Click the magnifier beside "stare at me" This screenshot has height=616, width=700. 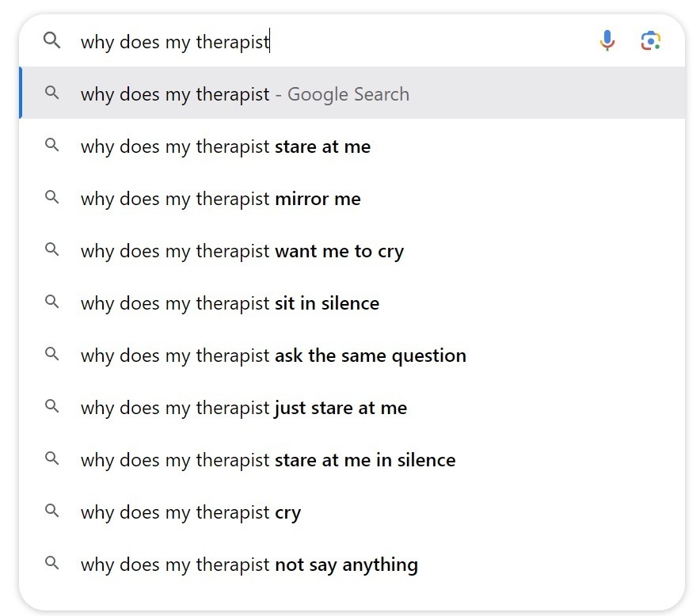pyautogui.click(x=51, y=146)
